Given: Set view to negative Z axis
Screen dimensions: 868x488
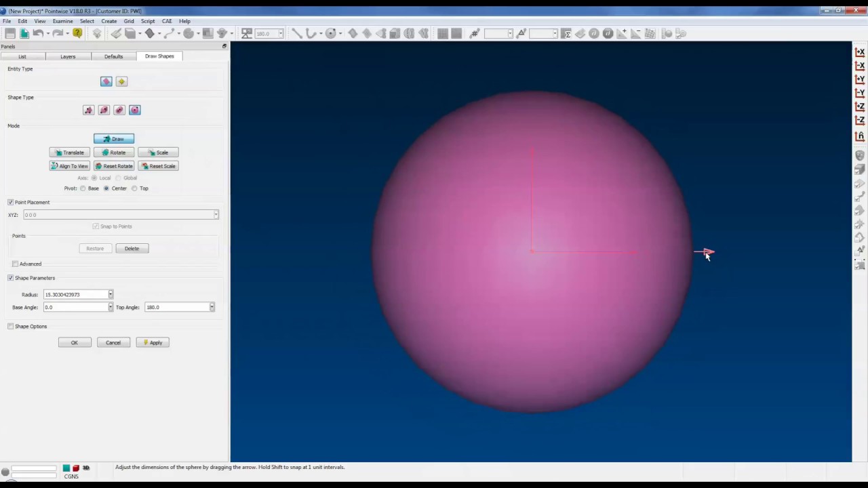Looking at the screenshot, I should point(860,120).
